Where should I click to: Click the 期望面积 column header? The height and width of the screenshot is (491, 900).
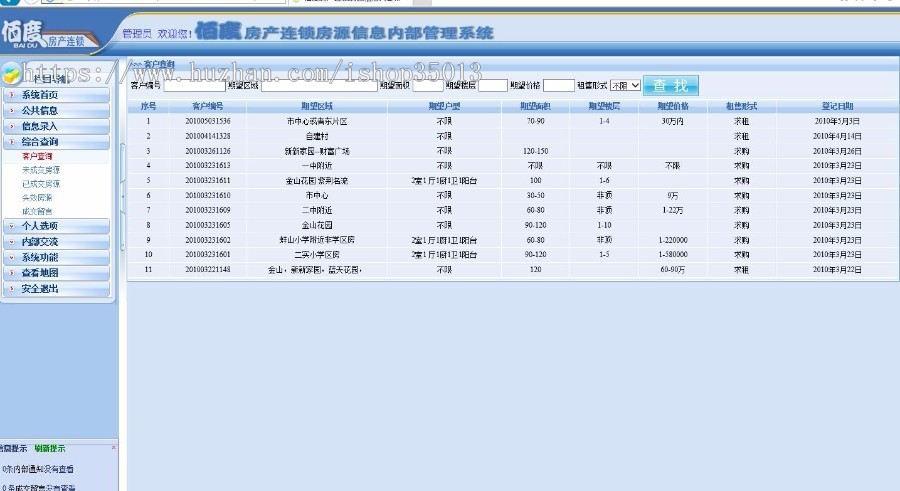pos(536,106)
